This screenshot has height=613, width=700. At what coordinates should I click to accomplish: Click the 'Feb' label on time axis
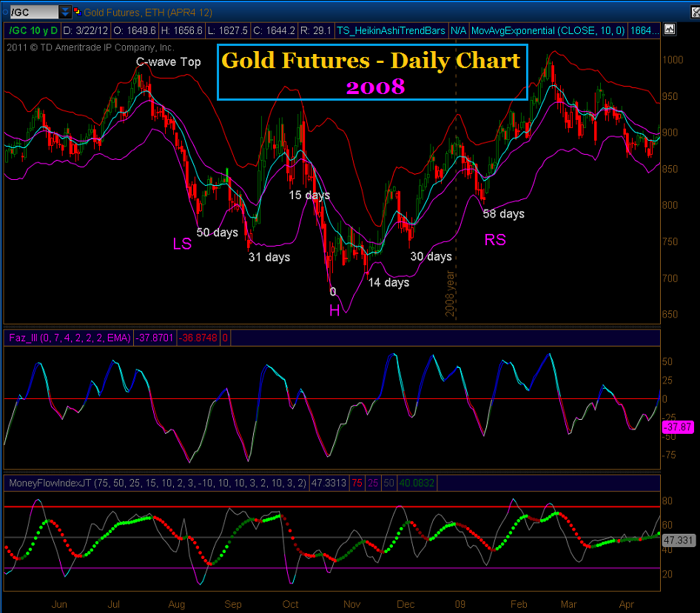click(x=519, y=604)
